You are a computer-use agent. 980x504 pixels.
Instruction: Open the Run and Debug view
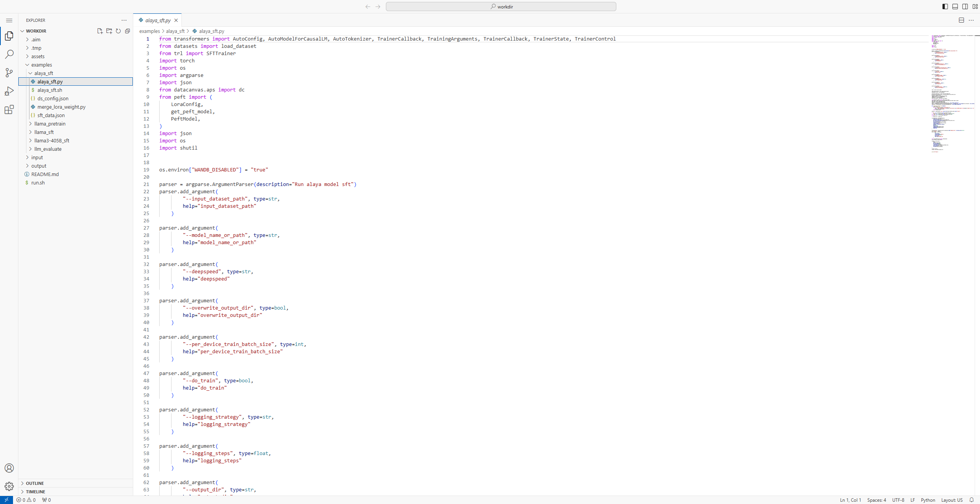point(9,91)
